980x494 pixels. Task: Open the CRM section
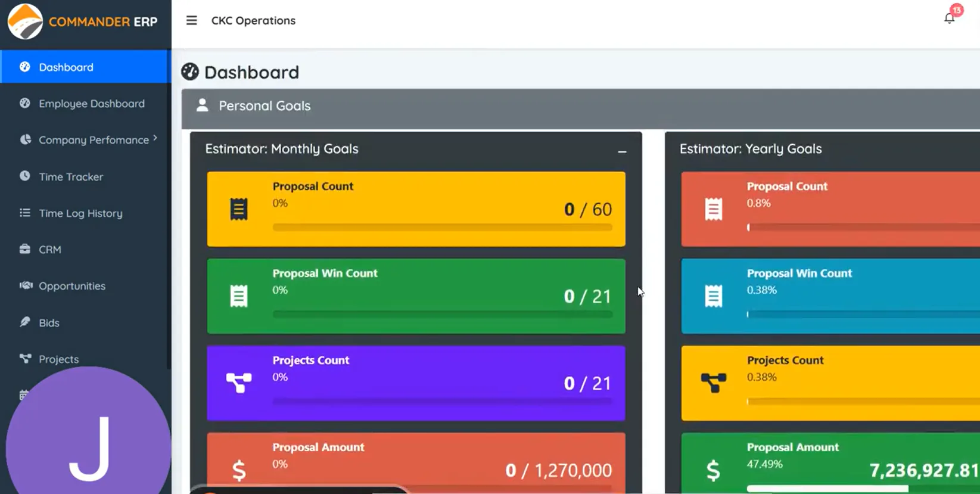[x=83, y=249]
